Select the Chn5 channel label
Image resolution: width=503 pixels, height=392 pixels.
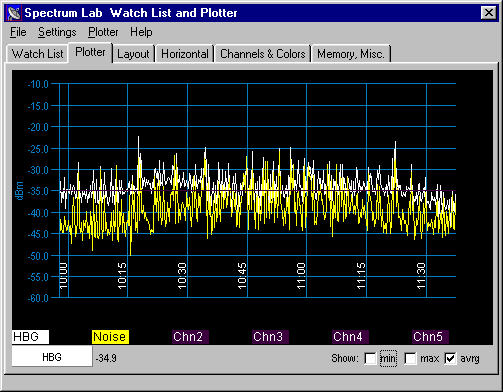point(430,337)
